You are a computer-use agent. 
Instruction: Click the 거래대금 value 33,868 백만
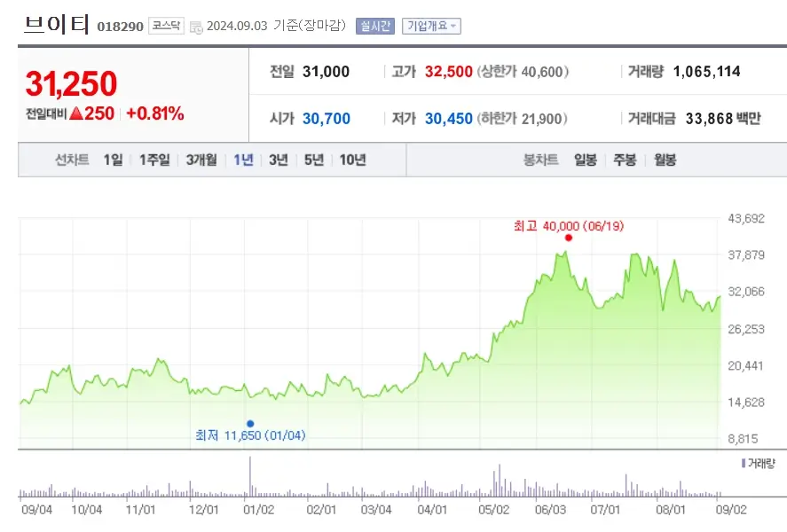pyautogui.click(x=723, y=119)
